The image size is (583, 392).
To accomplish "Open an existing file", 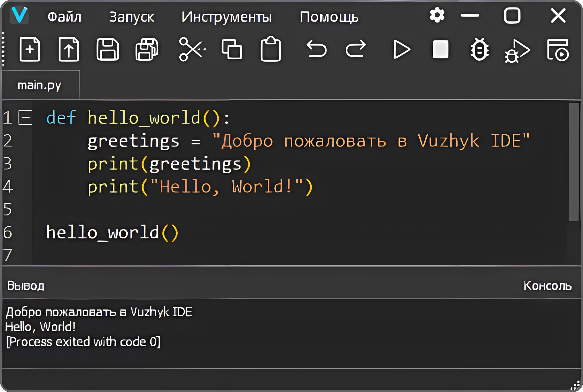I will [69, 49].
